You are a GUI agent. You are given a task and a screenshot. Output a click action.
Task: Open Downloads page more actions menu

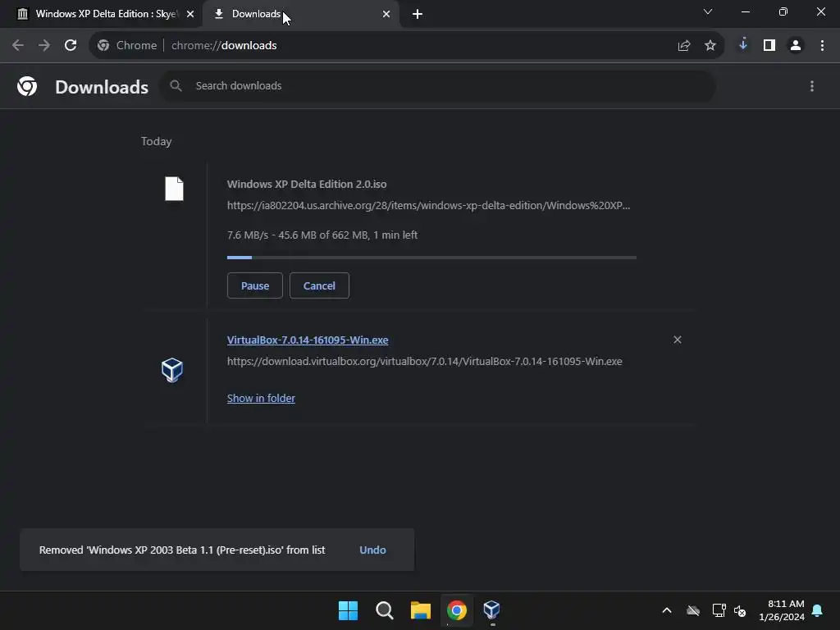coord(812,86)
